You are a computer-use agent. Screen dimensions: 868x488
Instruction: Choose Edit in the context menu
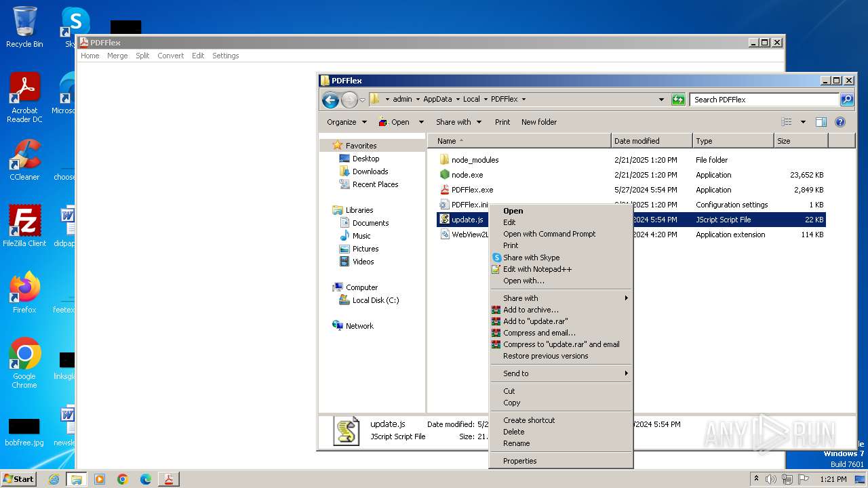[x=509, y=222]
